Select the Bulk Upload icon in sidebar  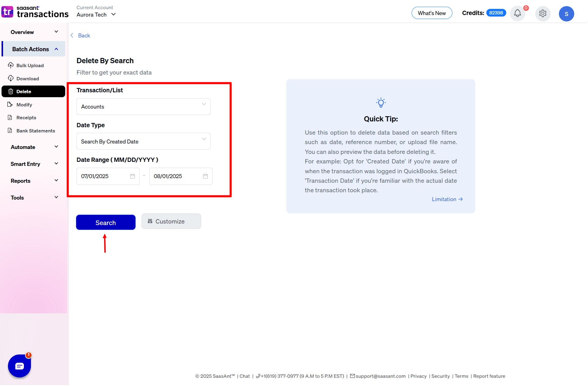click(11, 65)
